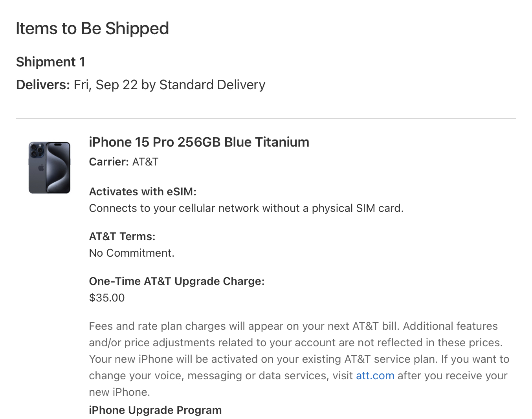The height and width of the screenshot is (419, 532).
Task: Click the Connects to your cellular network sentence
Action: click(x=246, y=208)
